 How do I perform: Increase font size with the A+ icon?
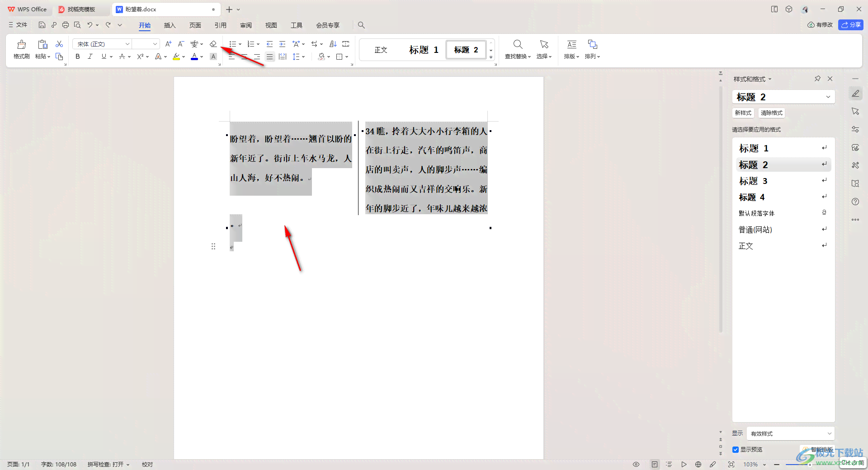[168, 44]
